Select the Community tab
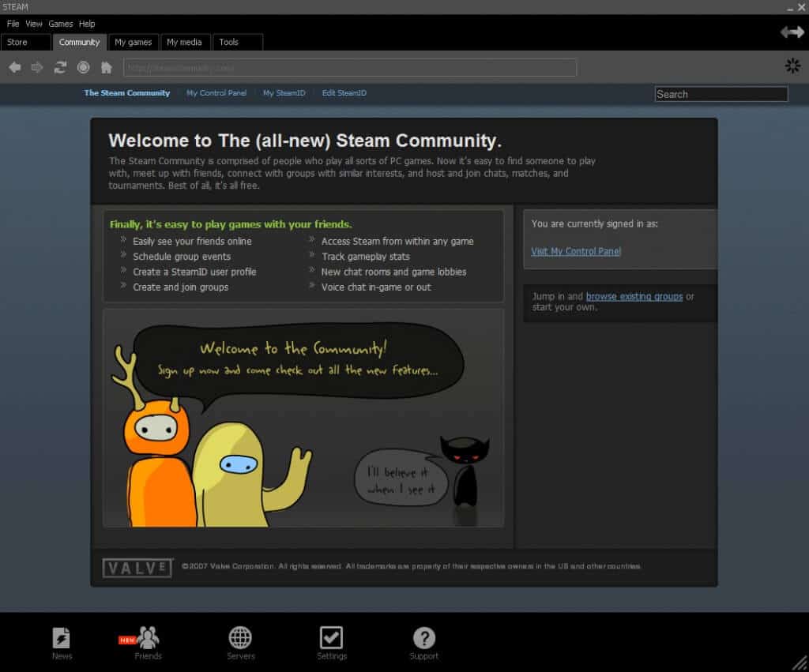This screenshot has width=809, height=672. (x=80, y=43)
